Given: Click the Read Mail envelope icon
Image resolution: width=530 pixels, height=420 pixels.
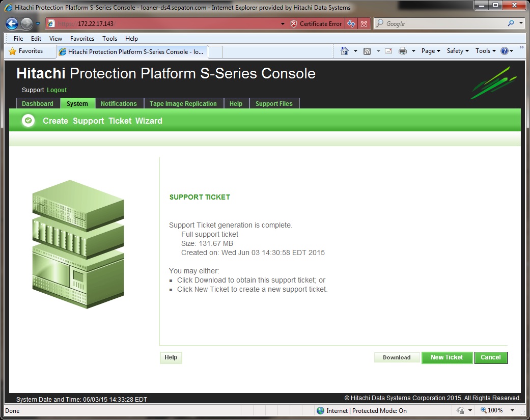Looking at the screenshot, I should pyautogui.click(x=388, y=51).
